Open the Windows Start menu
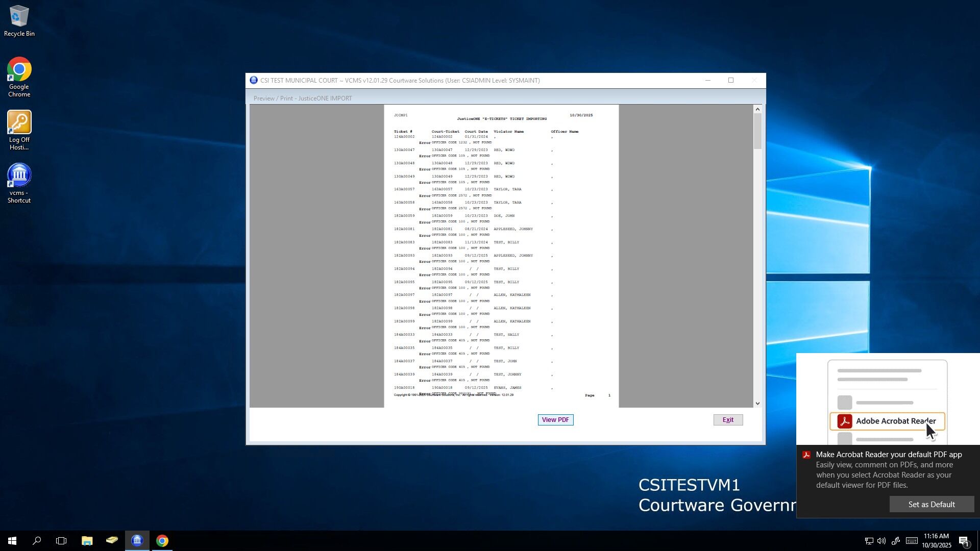Screen dimensions: 980x551 click(12, 541)
